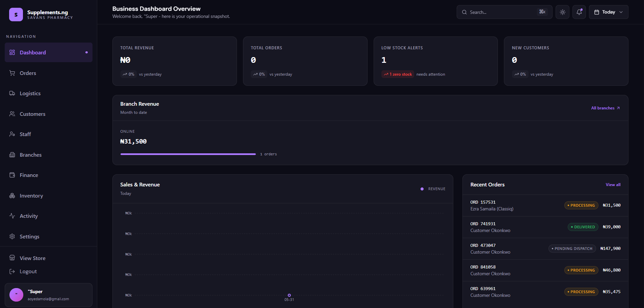The width and height of the screenshot is (644, 308).
Task: Open order ORD 741931
Action: 545,227
